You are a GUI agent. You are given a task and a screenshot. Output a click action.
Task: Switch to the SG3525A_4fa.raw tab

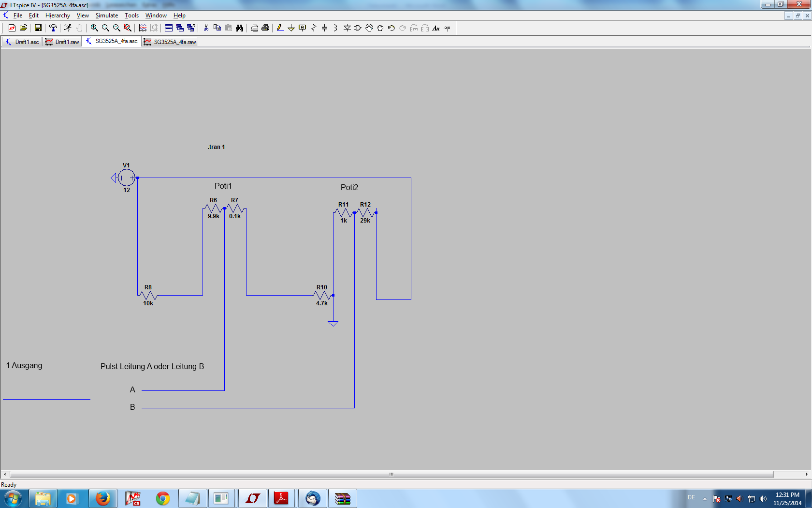click(170, 42)
